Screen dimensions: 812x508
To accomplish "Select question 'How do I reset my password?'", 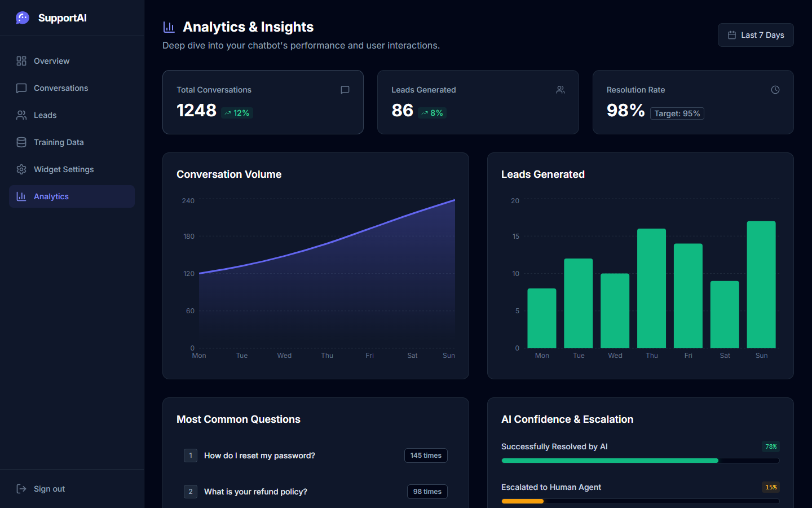I will pyautogui.click(x=259, y=456).
